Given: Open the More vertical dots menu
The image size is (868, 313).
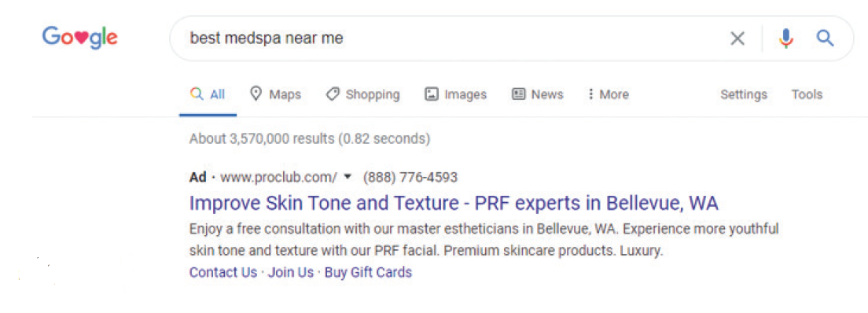Looking at the screenshot, I should pos(590,94).
